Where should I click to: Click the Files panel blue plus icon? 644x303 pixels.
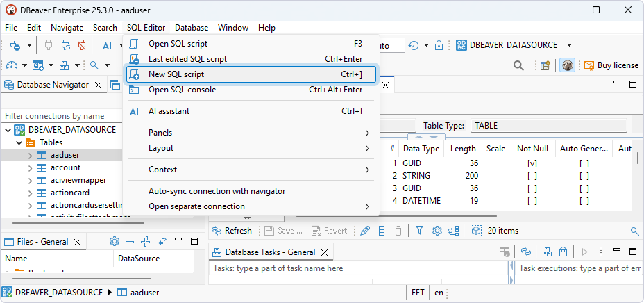[146, 241]
